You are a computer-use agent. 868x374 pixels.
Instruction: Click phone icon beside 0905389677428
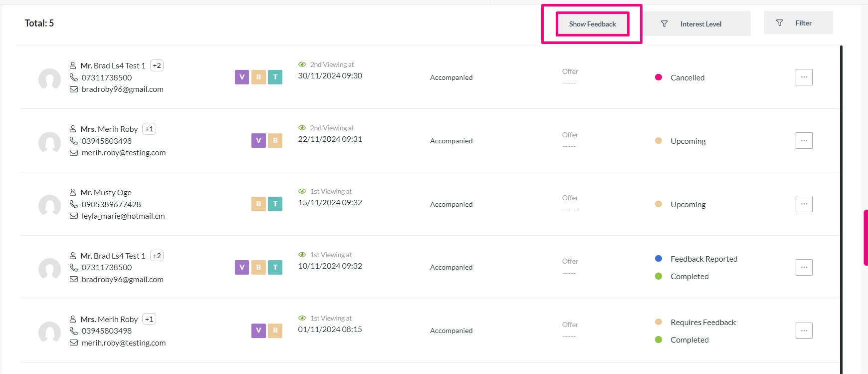tap(73, 204)
